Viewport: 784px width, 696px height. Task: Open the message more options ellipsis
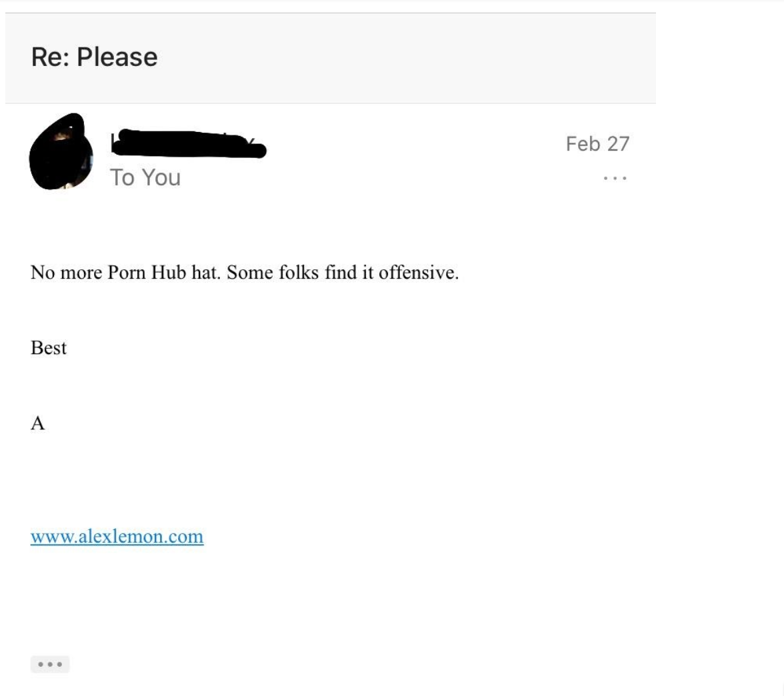614,179
